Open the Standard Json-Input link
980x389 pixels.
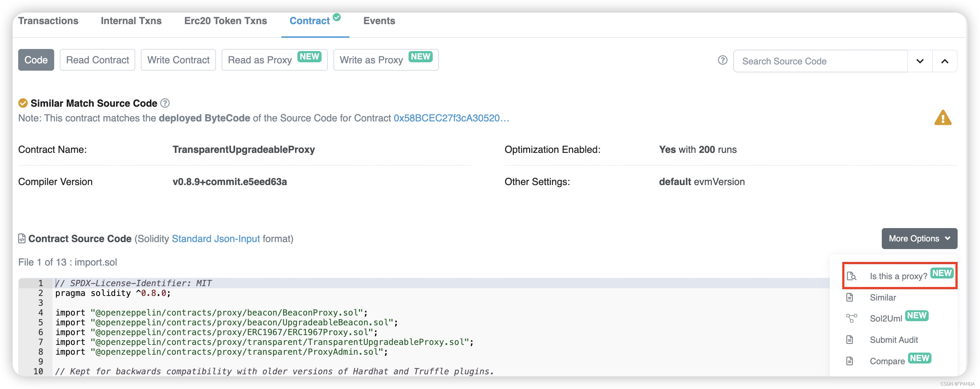216,239
